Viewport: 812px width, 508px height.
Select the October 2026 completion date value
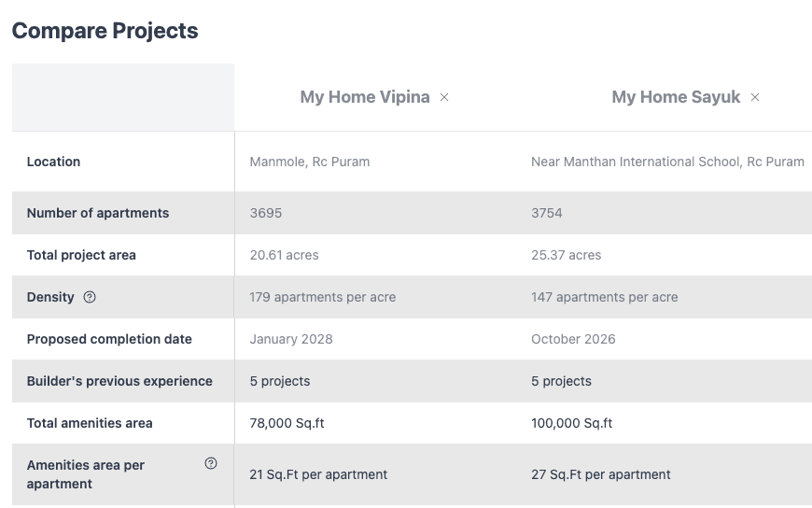(x=573, y=339)
